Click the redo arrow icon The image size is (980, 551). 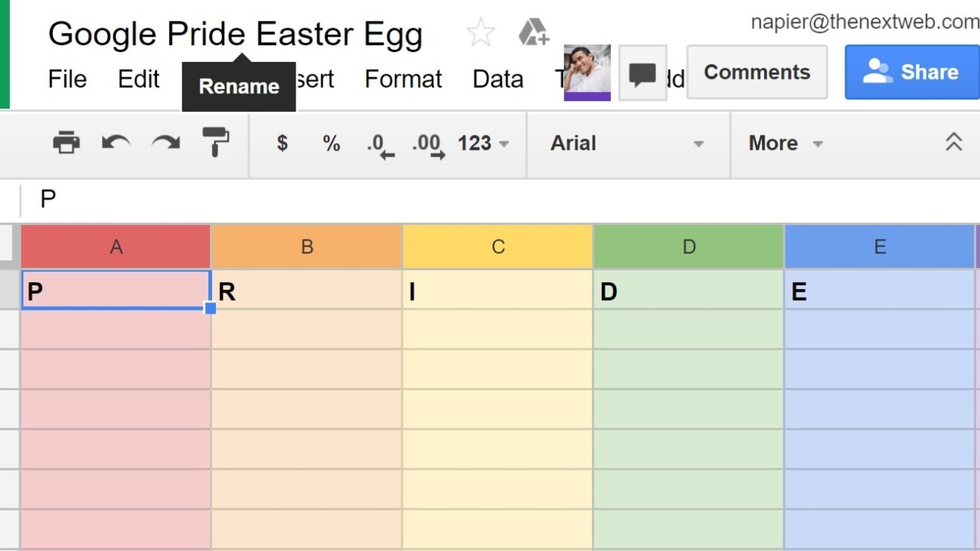click(x=165, y=142)
